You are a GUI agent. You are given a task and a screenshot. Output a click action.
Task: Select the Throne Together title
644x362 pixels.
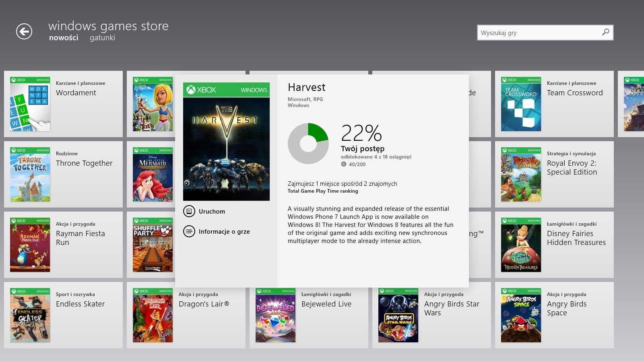pos(84,163)
